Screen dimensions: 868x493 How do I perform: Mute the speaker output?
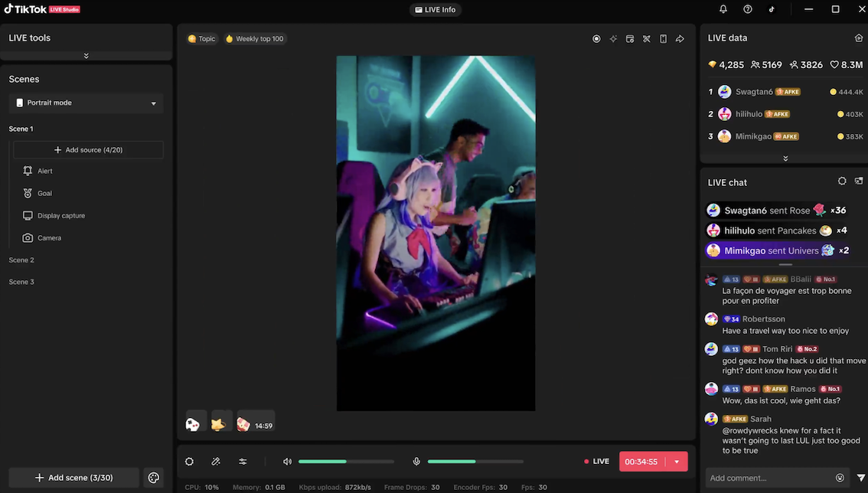pyautogui.click(x=287, y=462)
